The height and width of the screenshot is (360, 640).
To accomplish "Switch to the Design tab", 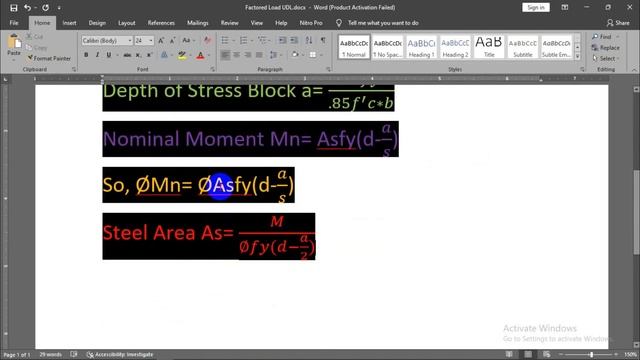I will point(97,23).
